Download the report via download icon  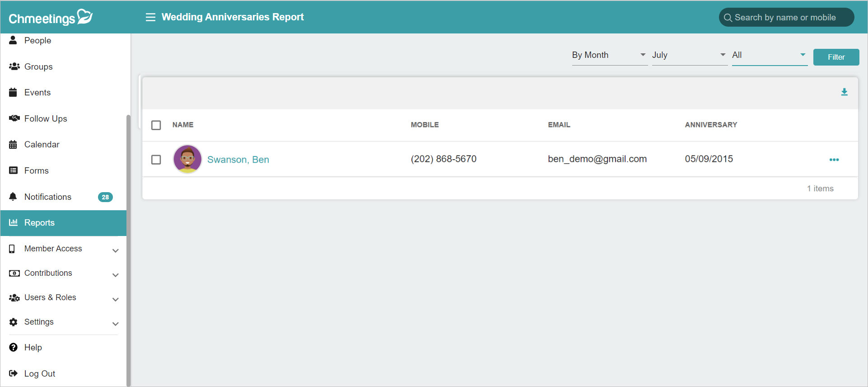pos(844,92)
